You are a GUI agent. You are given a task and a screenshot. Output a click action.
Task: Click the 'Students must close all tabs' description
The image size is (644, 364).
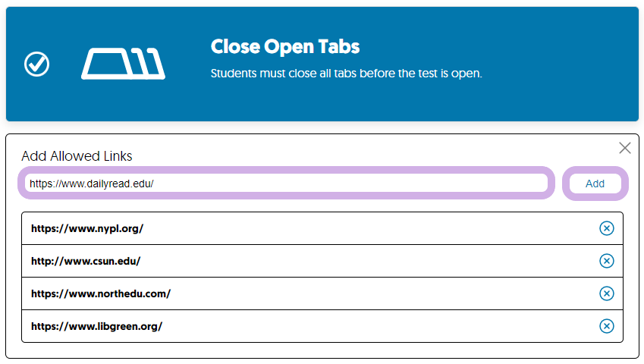pyautogui.click(x=346, y=74)
